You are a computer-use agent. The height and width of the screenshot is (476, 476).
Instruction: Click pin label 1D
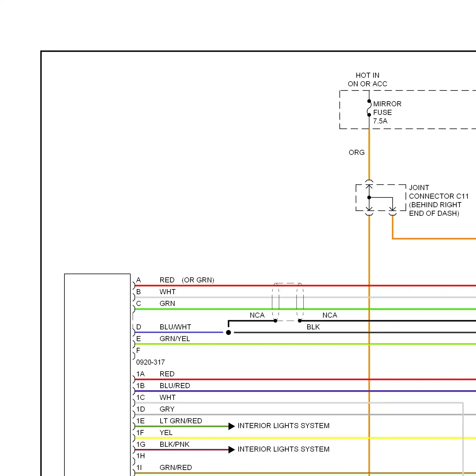click(x=141, y=409)
